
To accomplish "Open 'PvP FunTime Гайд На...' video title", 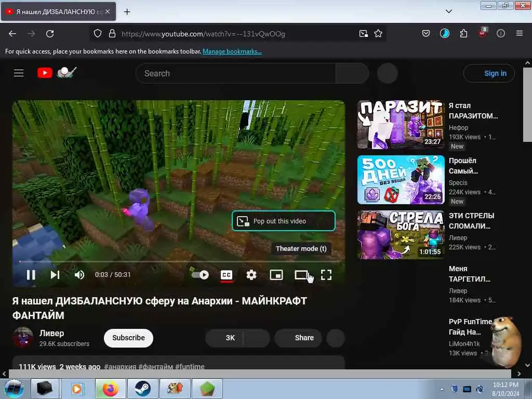I will click(470, 327).
